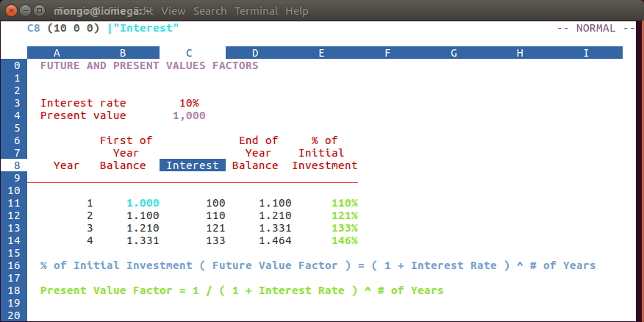Image resolution: width=644 pixels, height=322 pixels.
Task: Select year 1 cell in row 11
Action: pyautogui.click(x=90, y=204)
